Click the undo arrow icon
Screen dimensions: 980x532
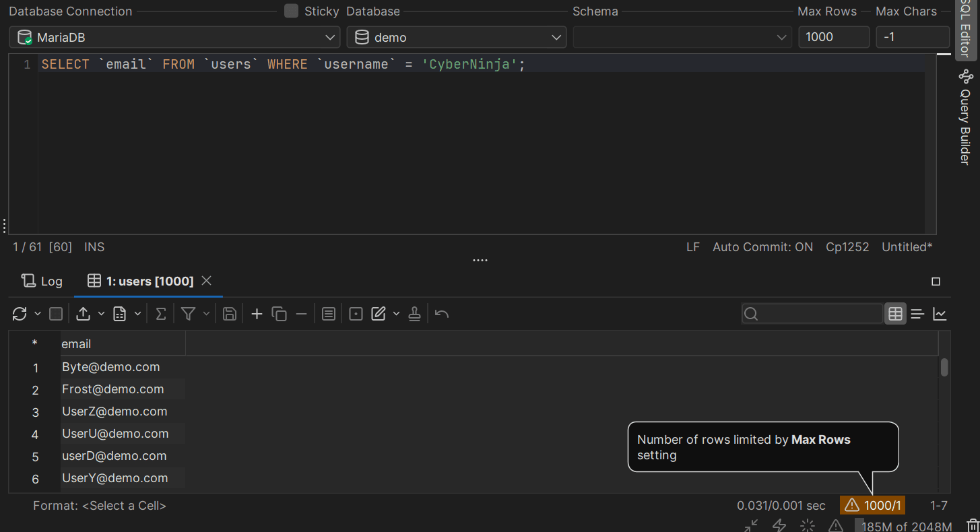[x=442, y=314]
